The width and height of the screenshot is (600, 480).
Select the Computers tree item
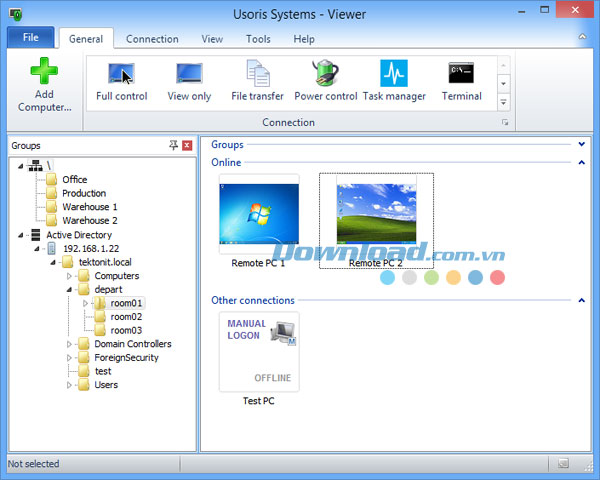point(116,276)
